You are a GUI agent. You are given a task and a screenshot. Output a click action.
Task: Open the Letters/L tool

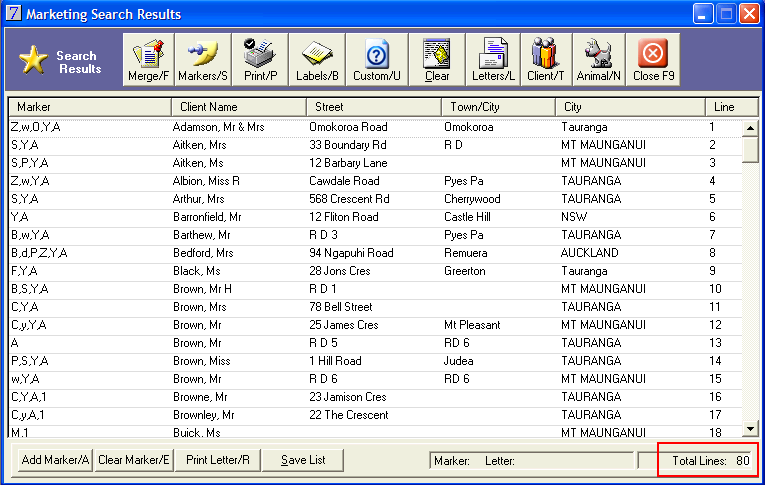tap(493, 60)
